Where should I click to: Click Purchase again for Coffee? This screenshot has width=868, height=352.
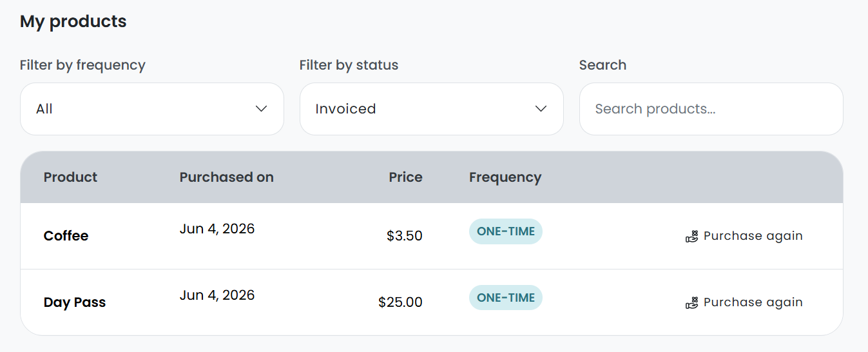(744, 236)
